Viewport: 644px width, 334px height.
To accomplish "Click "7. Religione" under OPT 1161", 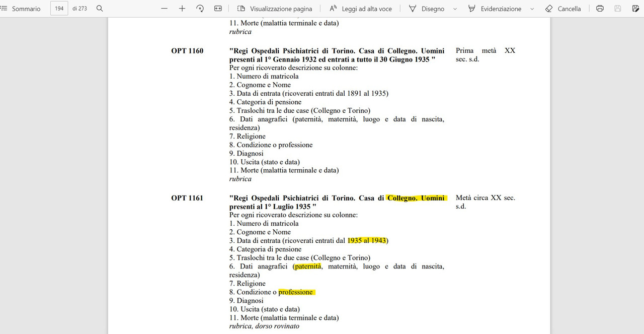I will [248, 283].
